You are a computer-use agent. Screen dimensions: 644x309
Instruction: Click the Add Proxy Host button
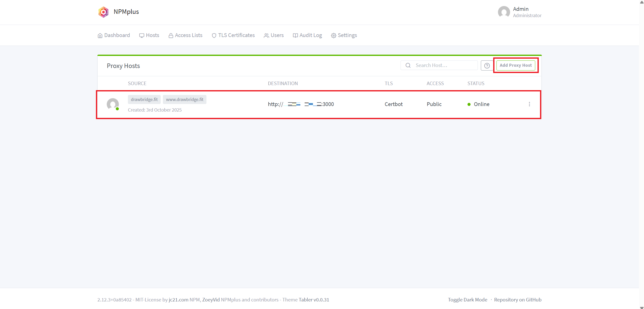tap(515, 65)
